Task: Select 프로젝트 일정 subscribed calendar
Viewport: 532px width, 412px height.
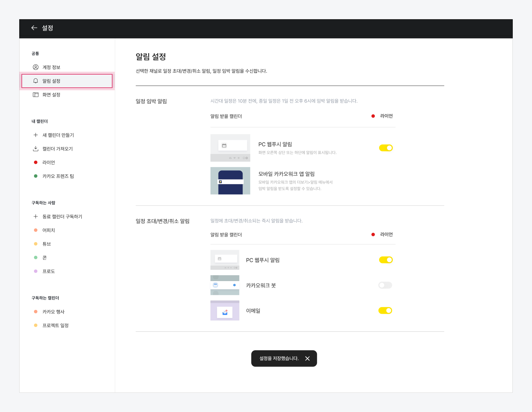Action: tap(55, 325)
